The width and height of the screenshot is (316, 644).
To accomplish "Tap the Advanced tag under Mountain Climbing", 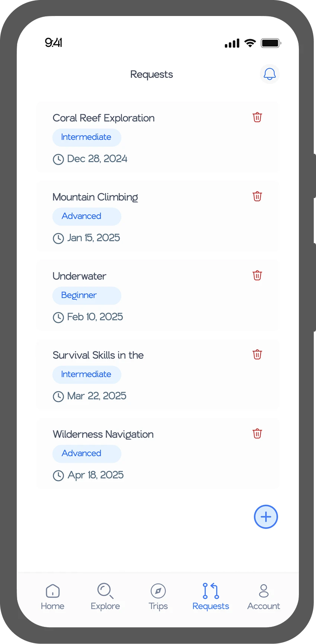I will [x=87, y=217].
